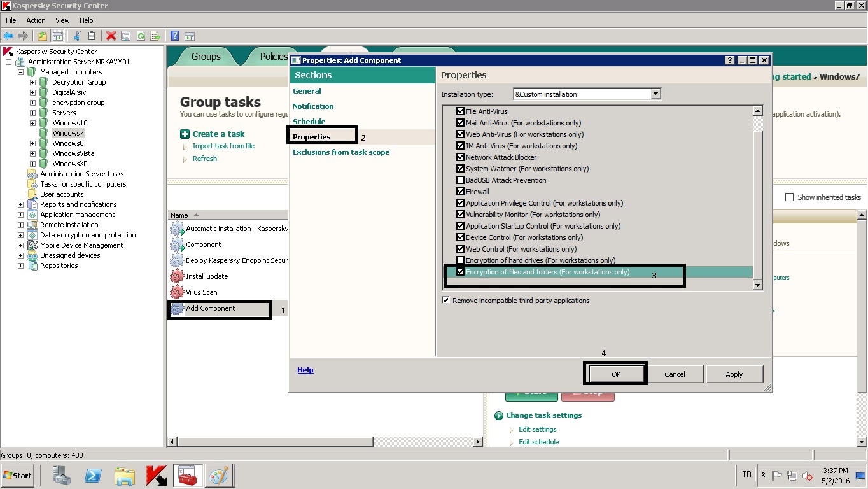Uncheck Remove incompatible third-party applications
Viewport: 868px width, 489px height.
445,301
